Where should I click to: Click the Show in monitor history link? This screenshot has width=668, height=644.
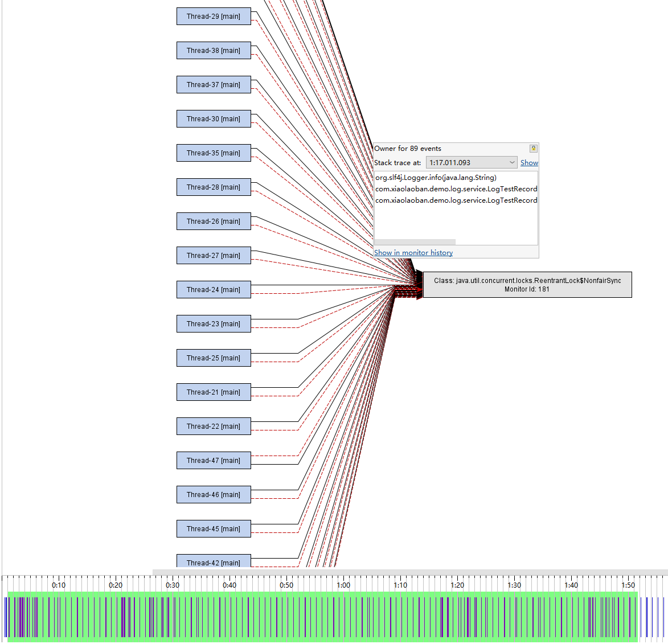coord(413,252)
